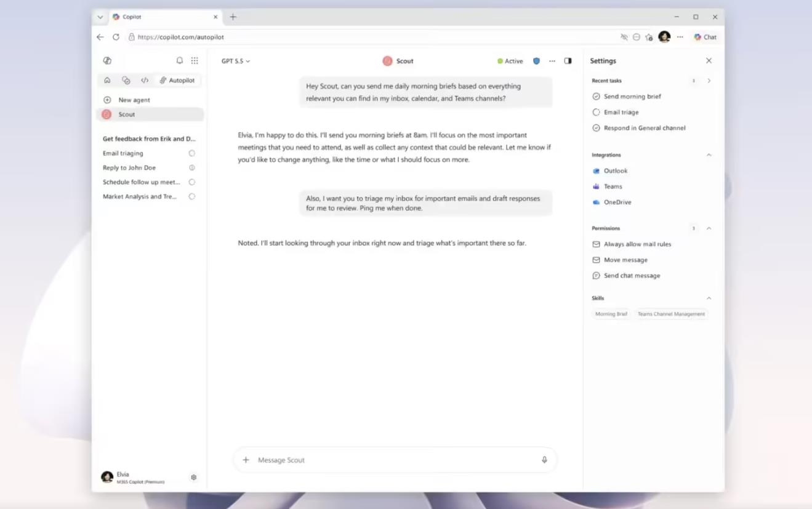Click the plus attach button in message box
The width and height of the screenshot is (812, 509).
point(246,460)
